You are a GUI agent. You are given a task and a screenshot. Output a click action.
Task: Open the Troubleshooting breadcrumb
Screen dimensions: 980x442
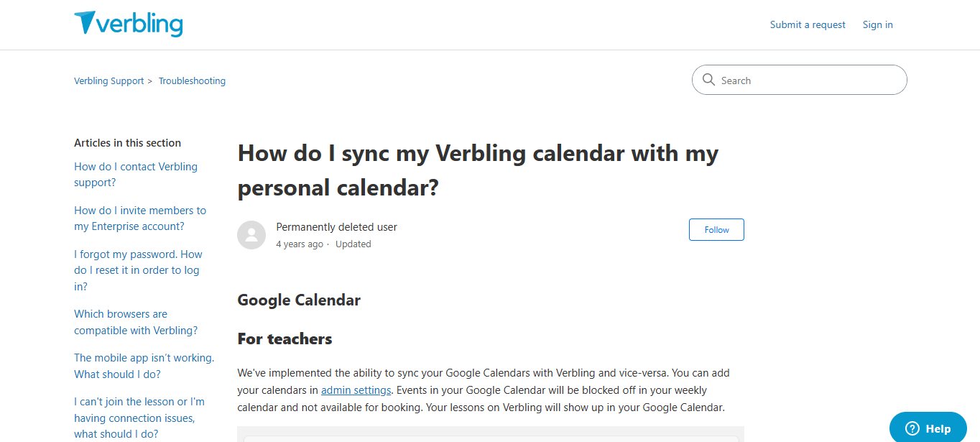click(x=192, y=80)
